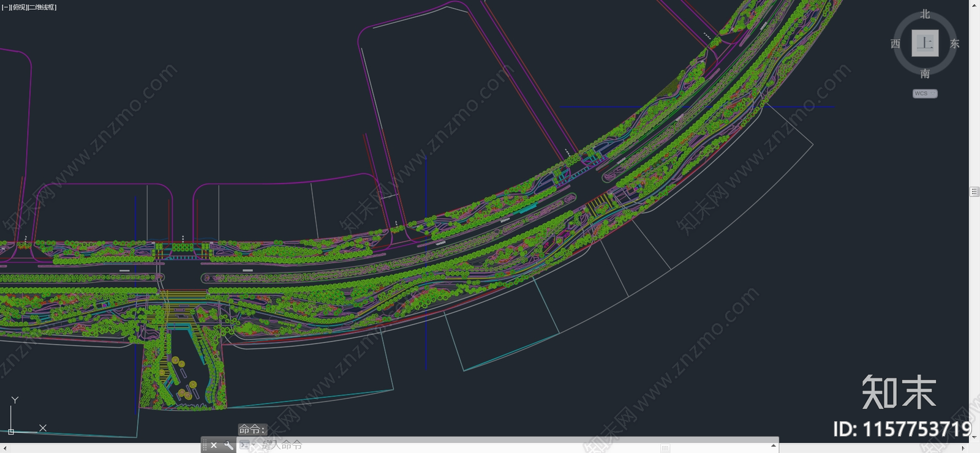Click the horizontal scrollbar thumb at bottom
Screen dimensions: 980x453
(665, 448)
